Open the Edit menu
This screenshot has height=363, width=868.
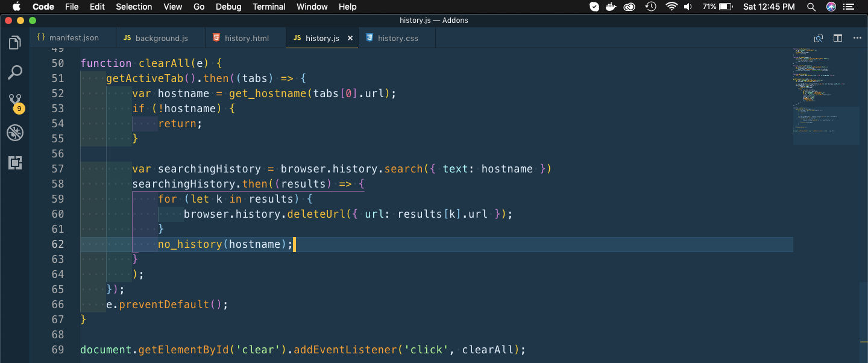point(97,7)
